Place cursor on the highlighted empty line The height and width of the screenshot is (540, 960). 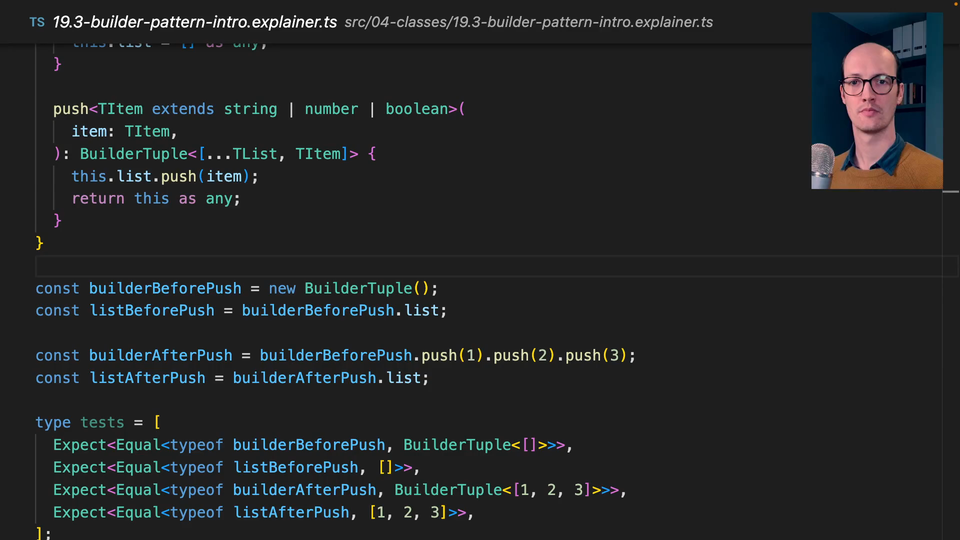pos(400,265)
